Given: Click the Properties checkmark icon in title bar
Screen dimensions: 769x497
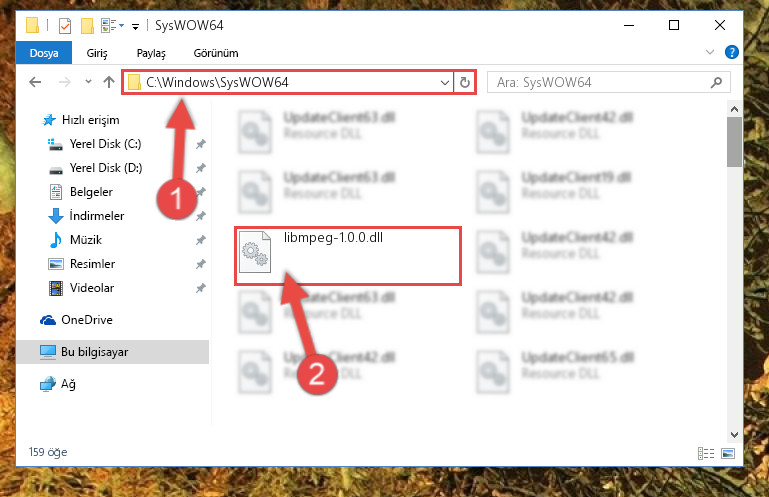Looking at the screenshot, I should [x=65, y=26].
